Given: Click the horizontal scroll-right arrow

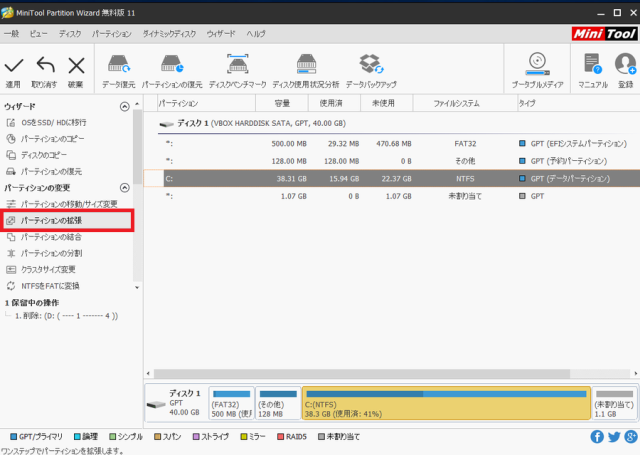Looking at the screenshot, I should click(636, 373).
